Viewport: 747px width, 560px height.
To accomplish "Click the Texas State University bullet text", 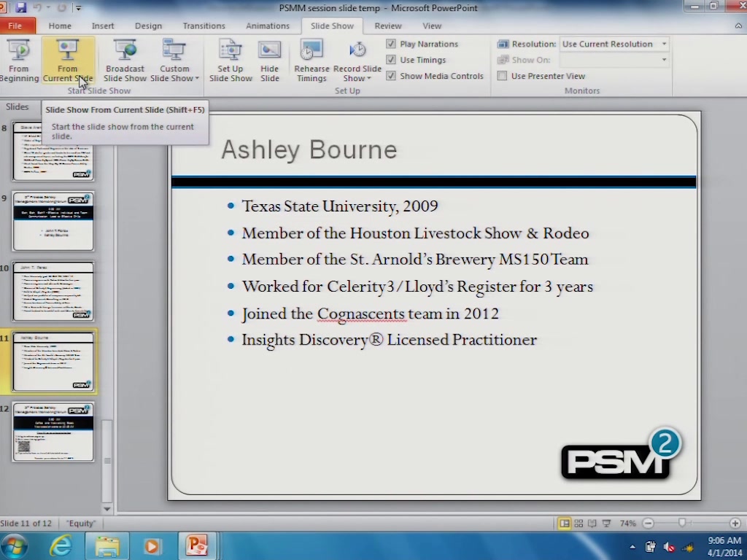I will (340, 206).
